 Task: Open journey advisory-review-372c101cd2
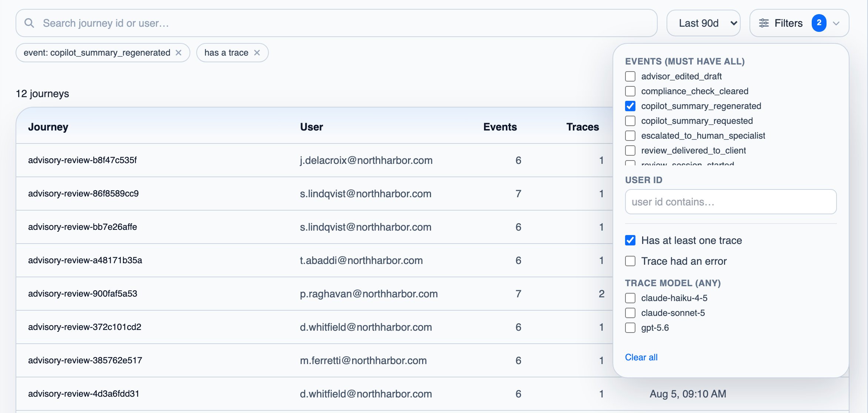click(85, 327)
